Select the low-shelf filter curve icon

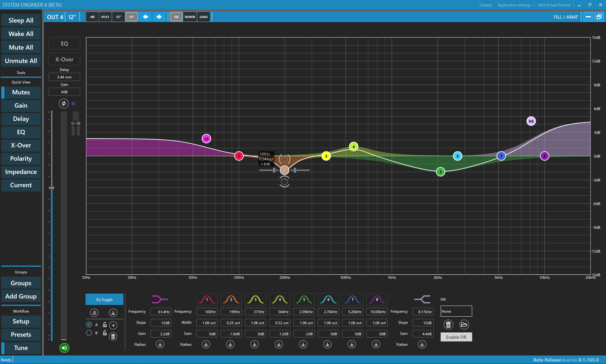(x=160, y=299)
